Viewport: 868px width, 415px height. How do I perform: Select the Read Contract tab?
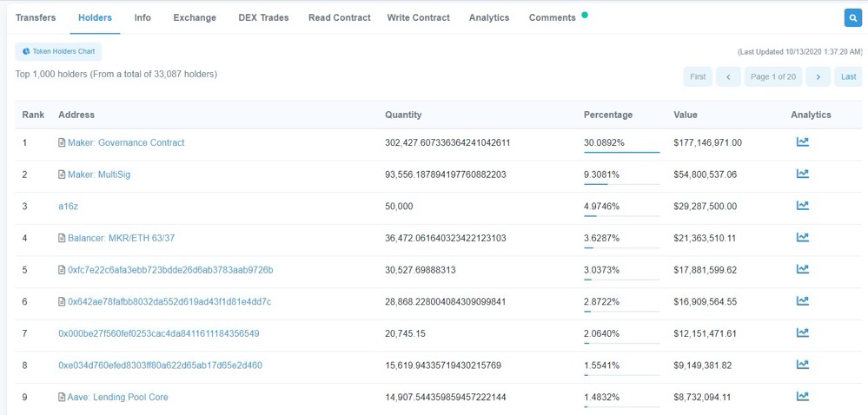pyautogui.click(x=339, y=17)
